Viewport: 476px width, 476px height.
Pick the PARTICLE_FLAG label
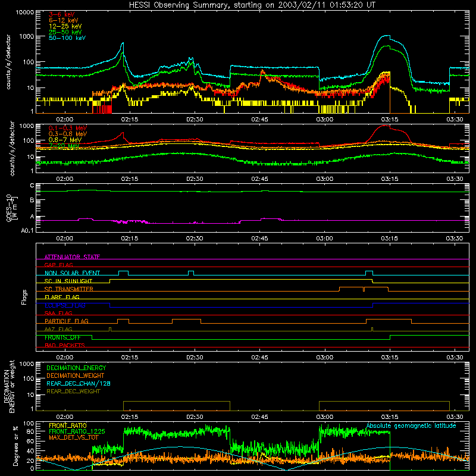click(x=67, y=321)
